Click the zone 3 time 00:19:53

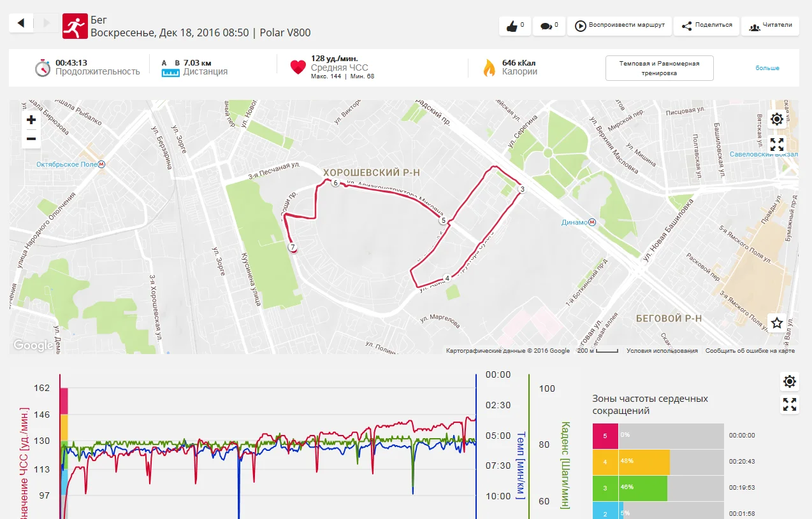(743, 487)
